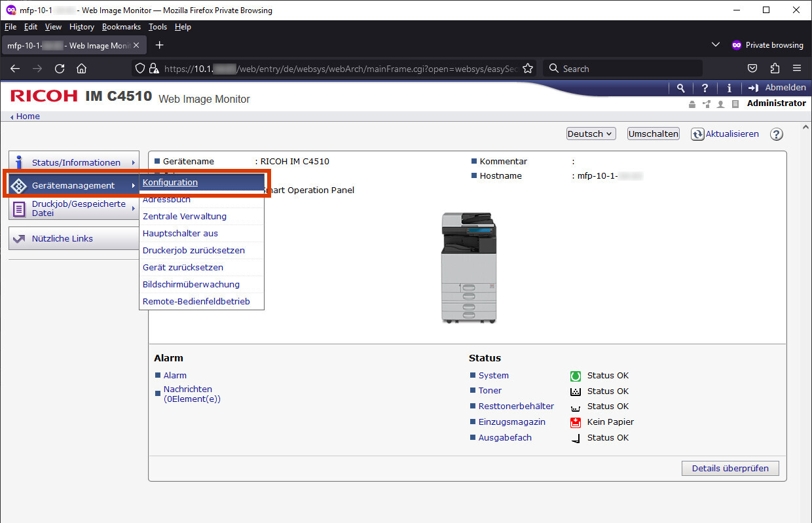Open Adressbuch submenu entry
The height and width of the screenshot is (523, 812).
(x=166, y=199)
